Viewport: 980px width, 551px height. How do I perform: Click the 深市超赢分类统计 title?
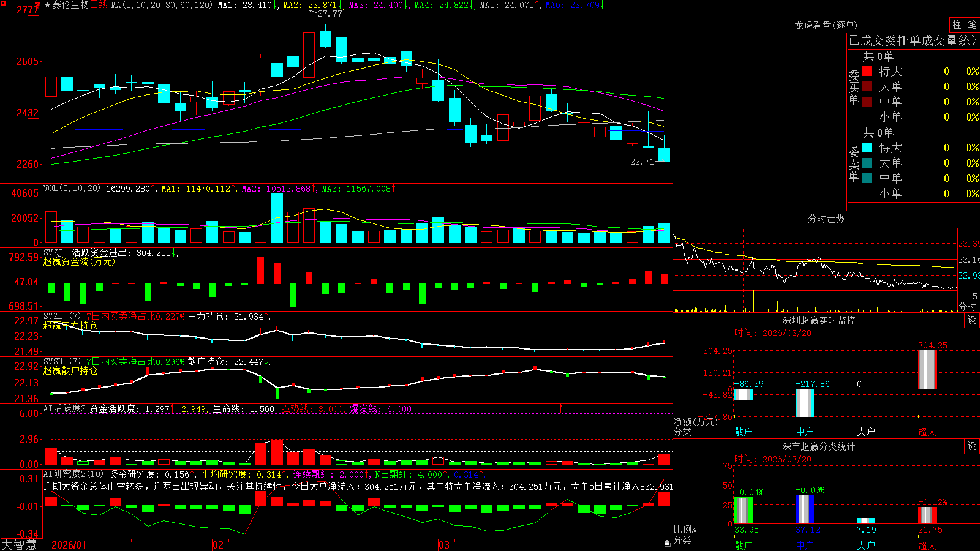pyautogui.click(x=818, y=446)
